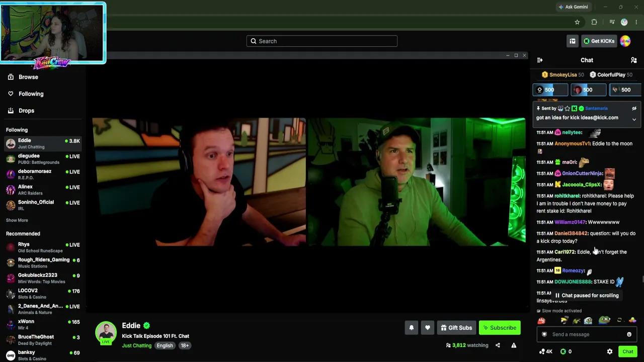
Task: Open the Just Chatting category link
Action: click(136, 345)
